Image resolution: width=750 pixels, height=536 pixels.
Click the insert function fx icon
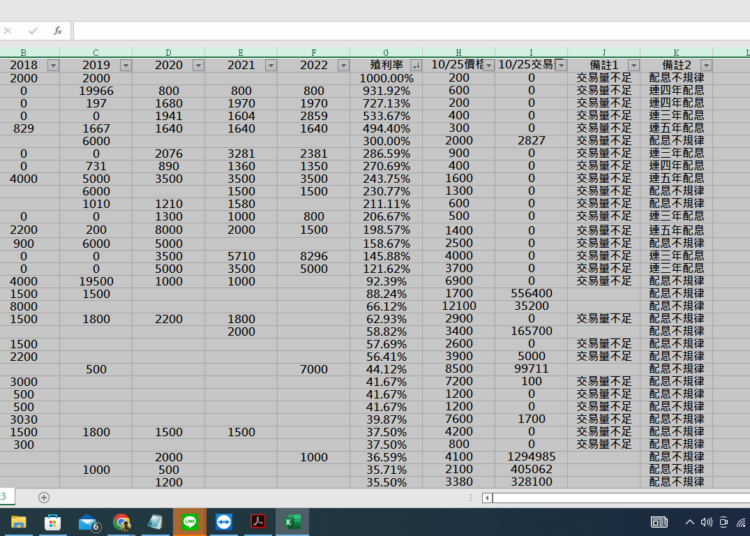click(58, 31)
